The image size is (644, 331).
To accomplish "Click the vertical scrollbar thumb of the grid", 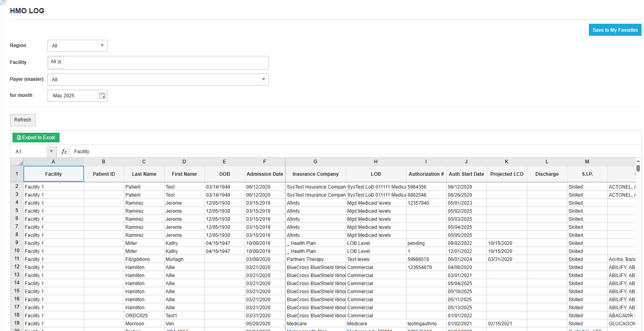I will pos(638,168).
